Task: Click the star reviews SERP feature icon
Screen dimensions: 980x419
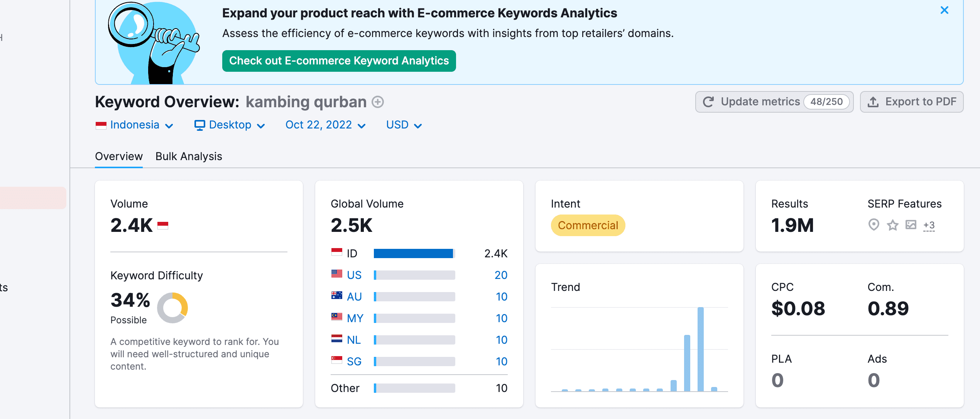Action: tap(892, 225)
